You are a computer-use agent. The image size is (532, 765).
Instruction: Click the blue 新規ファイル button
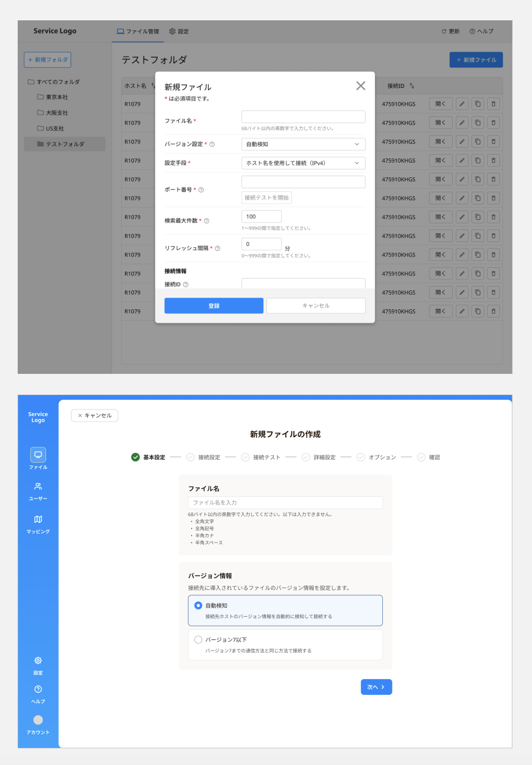click(476, 60)
